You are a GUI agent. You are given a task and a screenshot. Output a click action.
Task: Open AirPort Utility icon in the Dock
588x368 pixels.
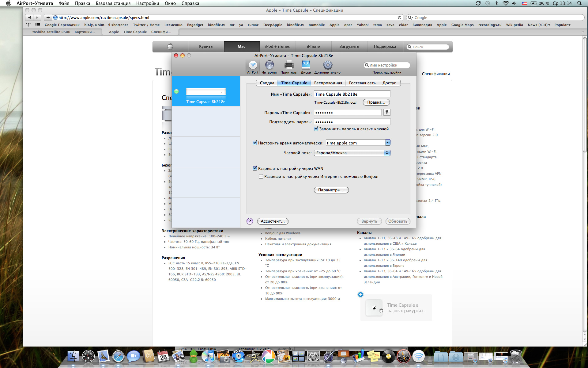418,356
